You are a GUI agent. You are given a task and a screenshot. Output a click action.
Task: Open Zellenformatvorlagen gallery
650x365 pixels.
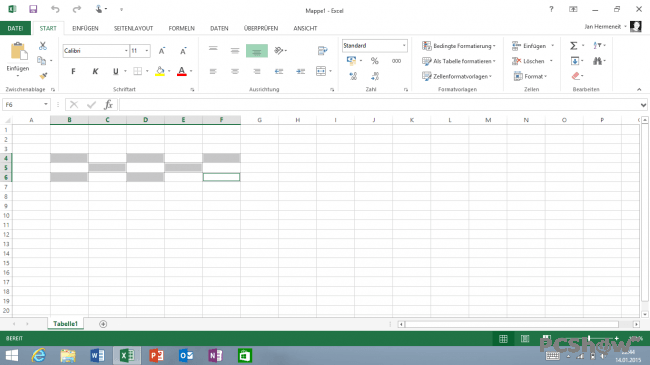[x=457, y=76]
